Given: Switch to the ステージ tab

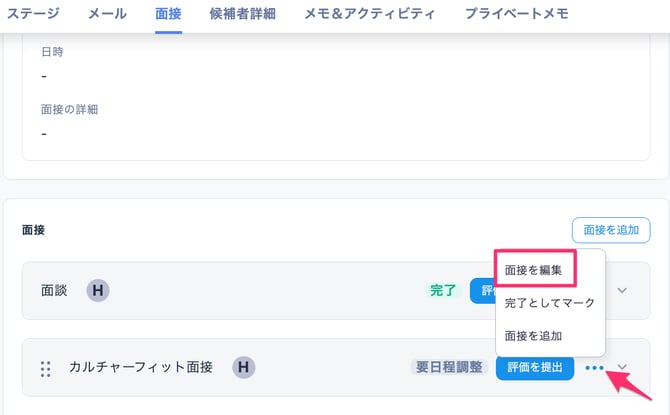Looking at the screenshot, I should point(33,14).
